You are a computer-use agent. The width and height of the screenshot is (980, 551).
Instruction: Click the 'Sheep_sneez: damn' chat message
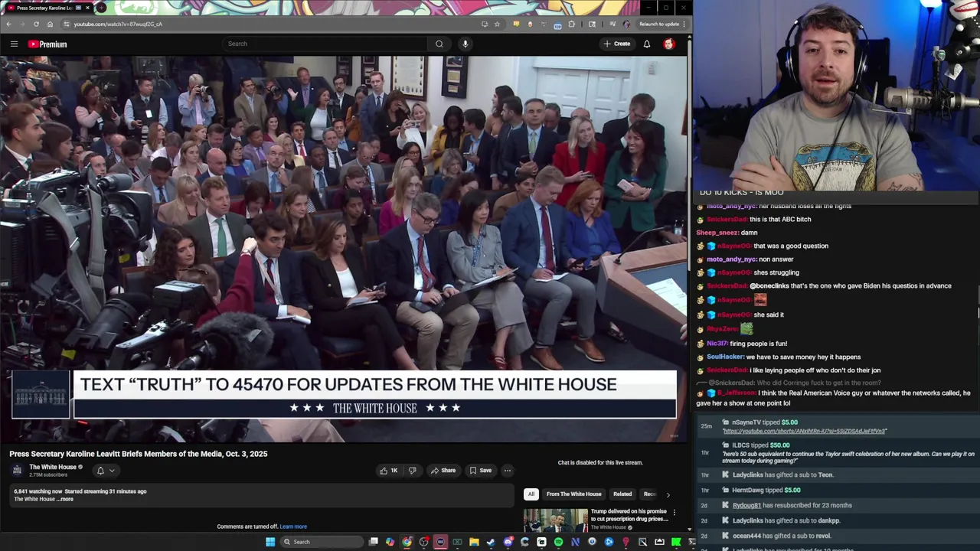click(x=727, y=233)
